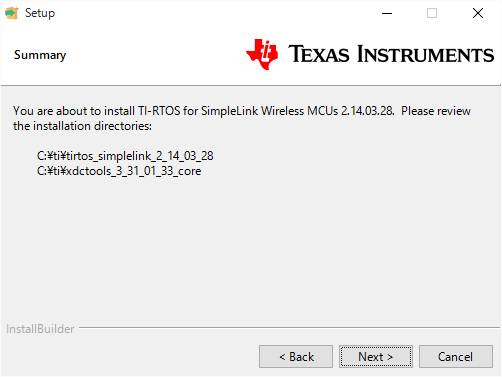The height and width of the screenshot is (377, 502).
Task: Click the InstallBuilder label
Action: tap(40, 329)
